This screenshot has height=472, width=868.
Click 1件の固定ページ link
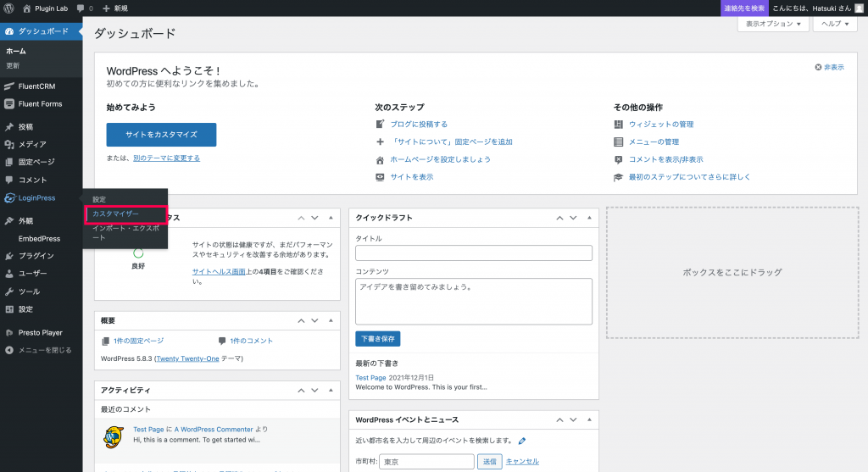click(138, 341)
